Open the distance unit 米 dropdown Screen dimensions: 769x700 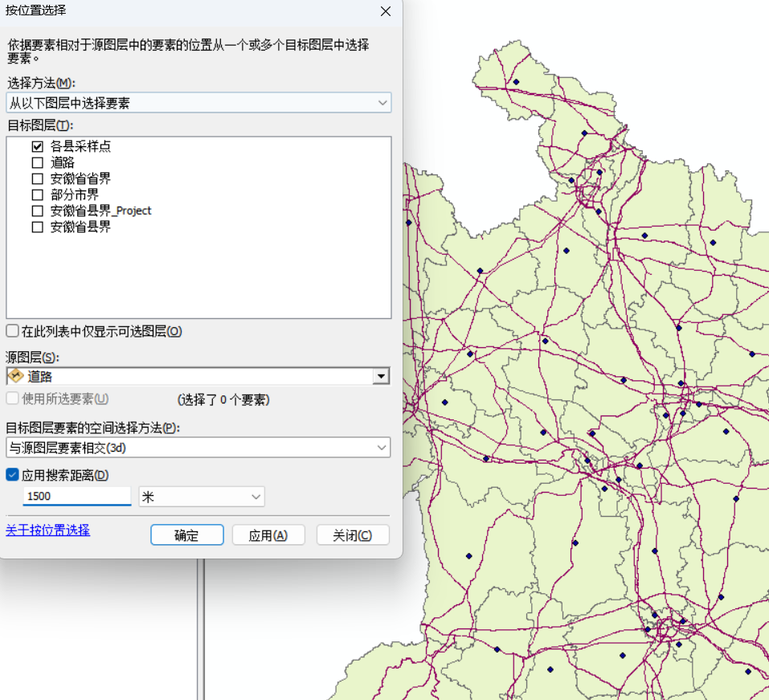[202, 497]
